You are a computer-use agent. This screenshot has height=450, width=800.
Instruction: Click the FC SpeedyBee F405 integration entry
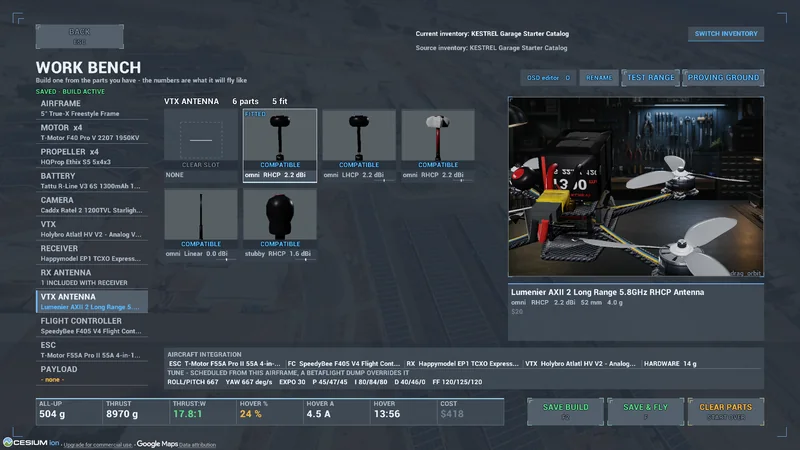(x=344, y=364)
